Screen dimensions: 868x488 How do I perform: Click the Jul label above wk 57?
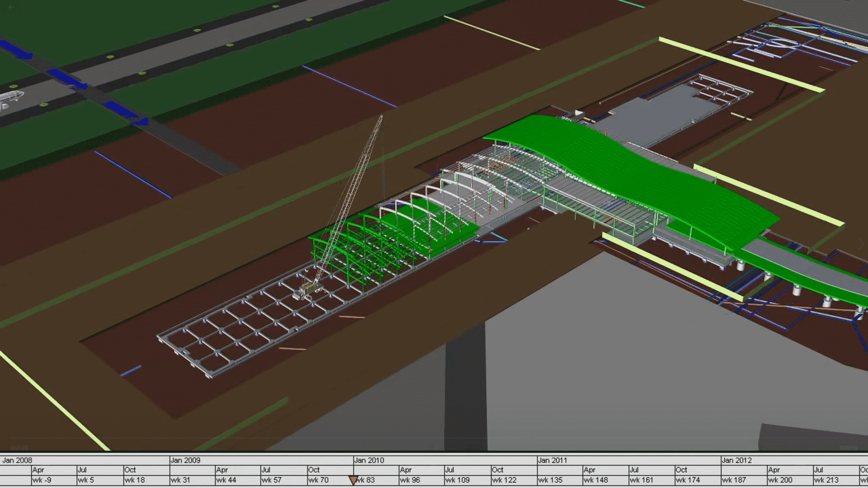266,470
